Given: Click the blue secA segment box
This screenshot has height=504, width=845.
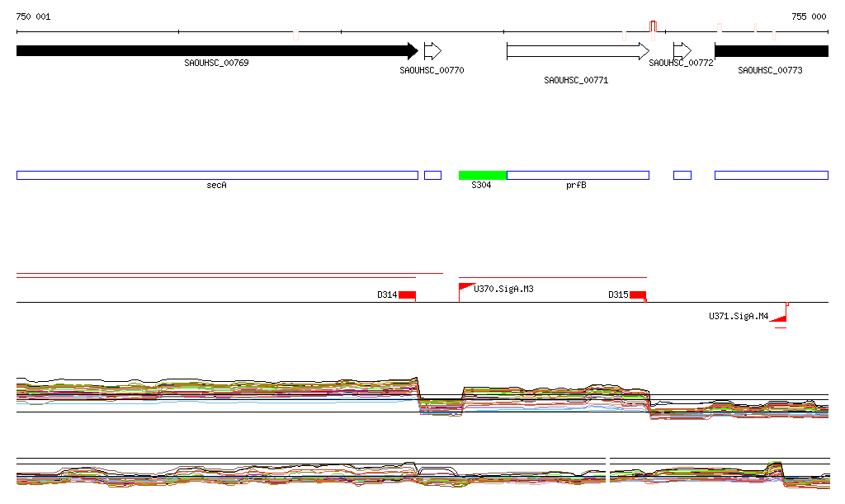Looking at the screenshot, I should [217, 176].
